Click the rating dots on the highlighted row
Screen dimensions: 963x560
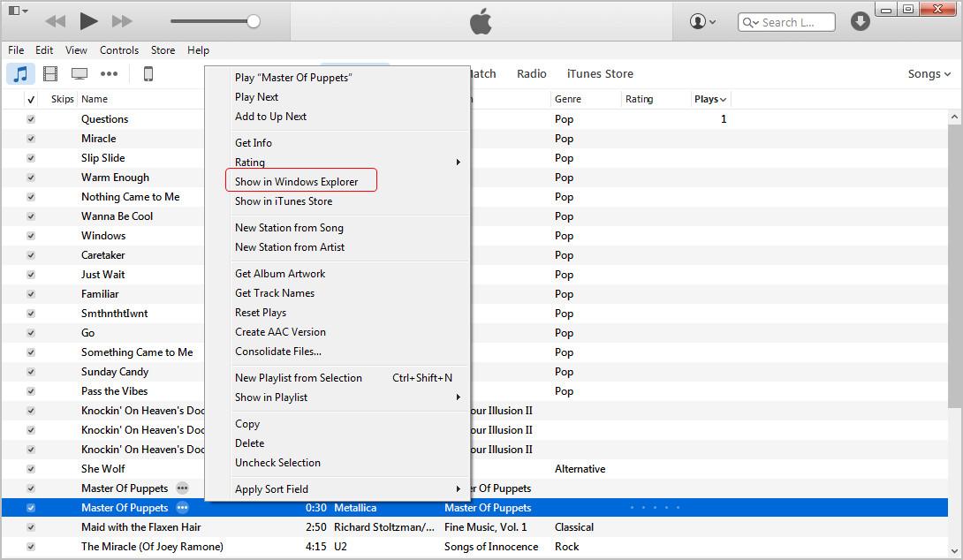click(656, 508)
